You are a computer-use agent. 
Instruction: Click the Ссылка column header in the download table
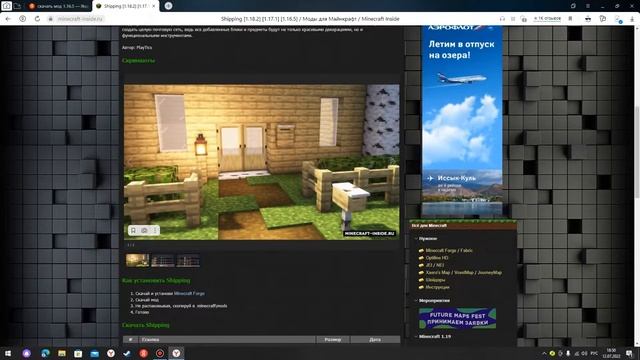[x=227, y=340]
